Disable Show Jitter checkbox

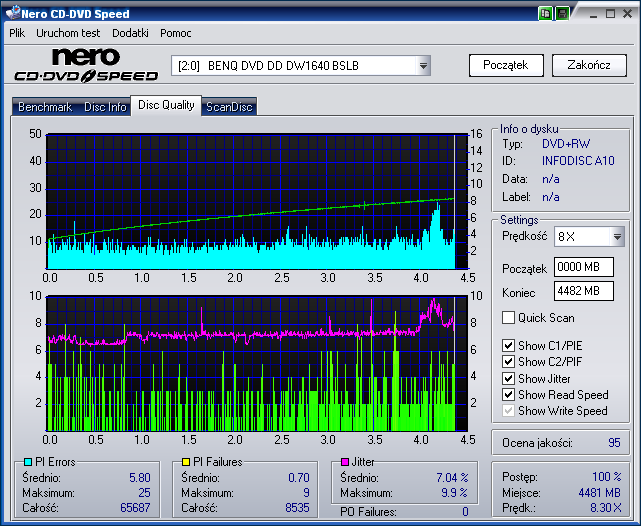(508, 378)
